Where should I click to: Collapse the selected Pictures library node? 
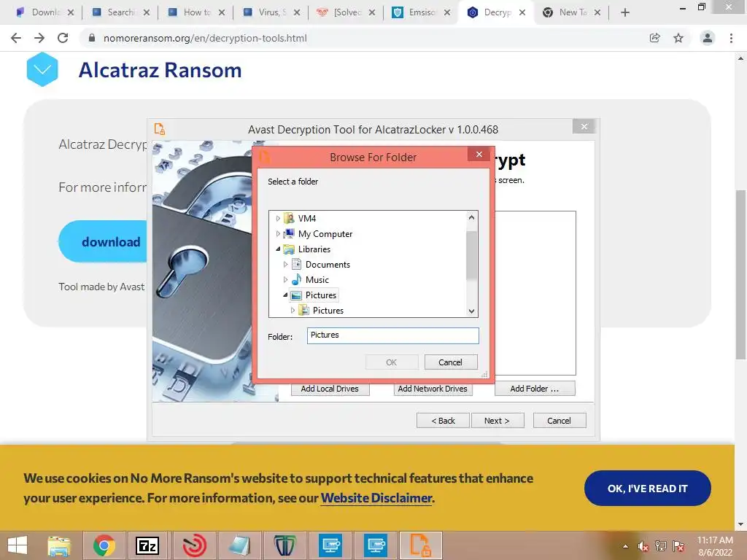(285, 295)
